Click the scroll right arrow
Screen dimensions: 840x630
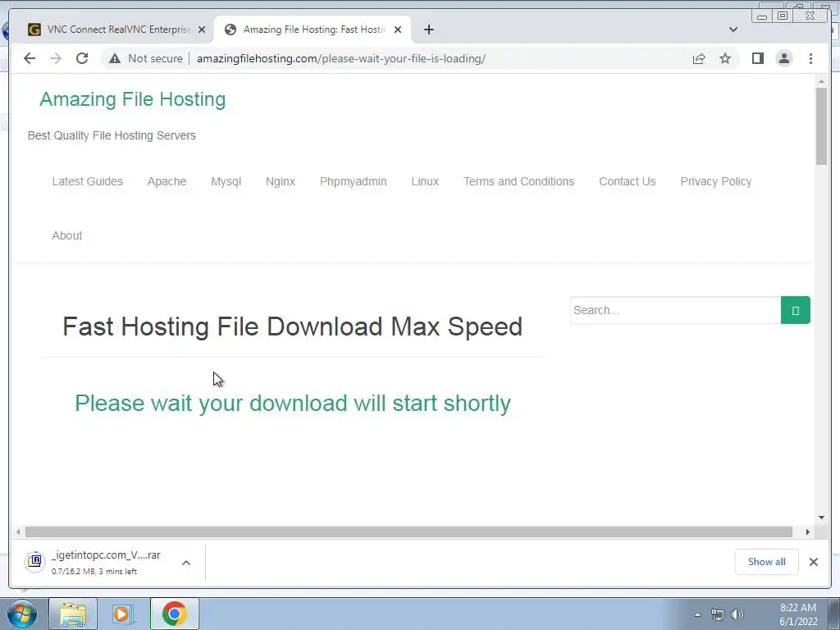point(808,532)
